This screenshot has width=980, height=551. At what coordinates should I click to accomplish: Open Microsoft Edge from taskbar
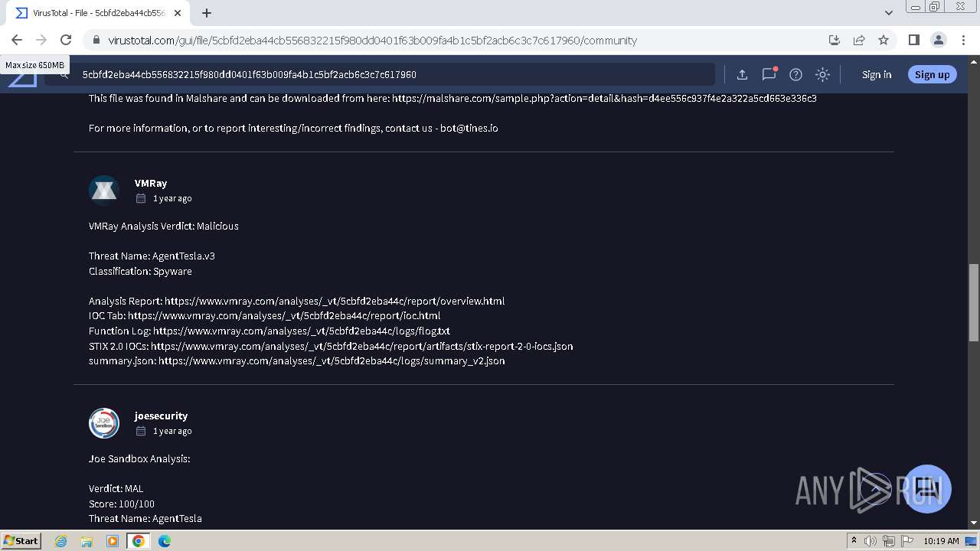(165, 541)
